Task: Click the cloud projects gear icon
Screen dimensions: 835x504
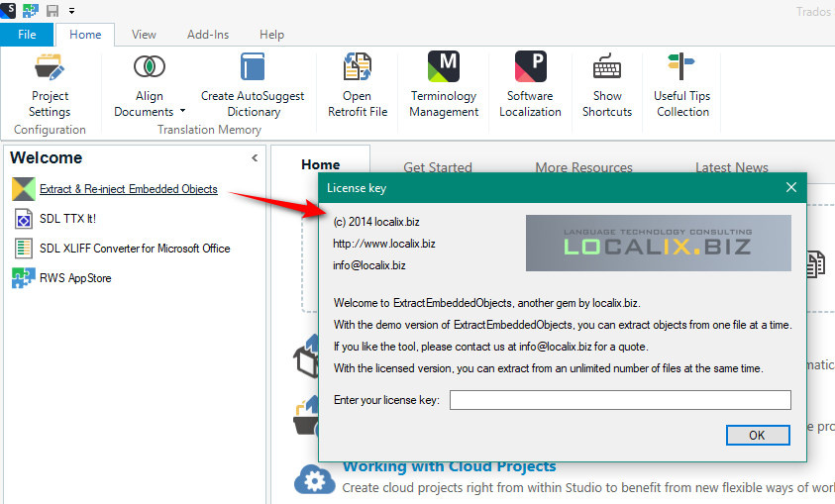Action: click(x=314, y=480)
